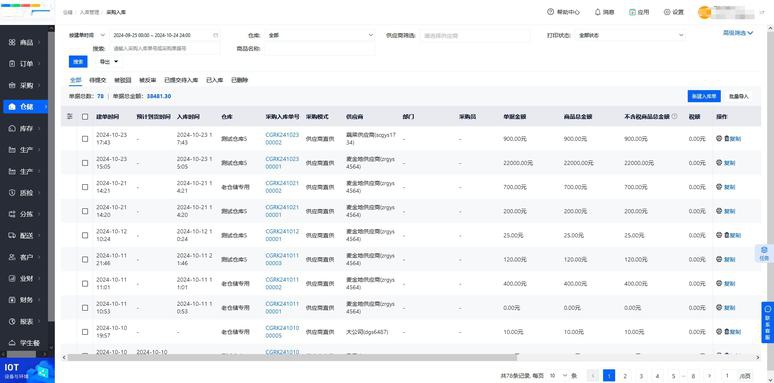This screenshot has height=383, width=774.
Task: Open the 帮助中心 help center icon
Action: point(550,12)
